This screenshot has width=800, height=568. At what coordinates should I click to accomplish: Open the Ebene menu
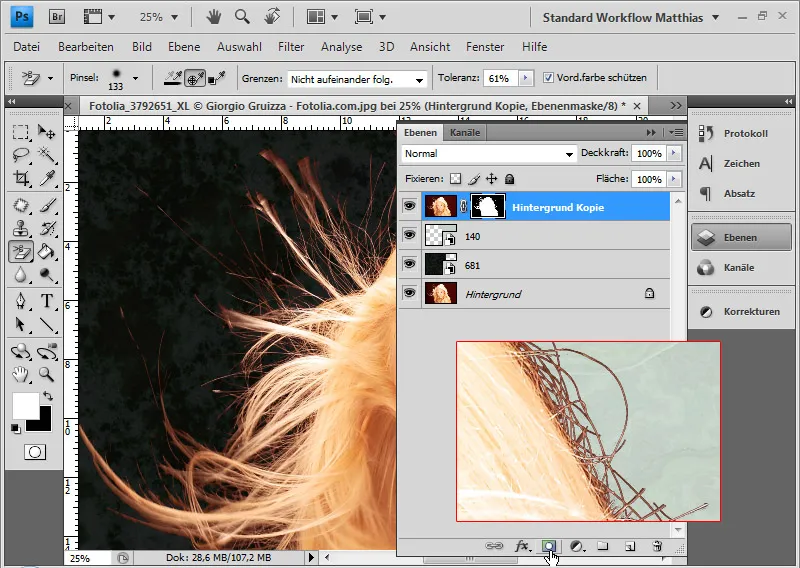click(184, 47)
